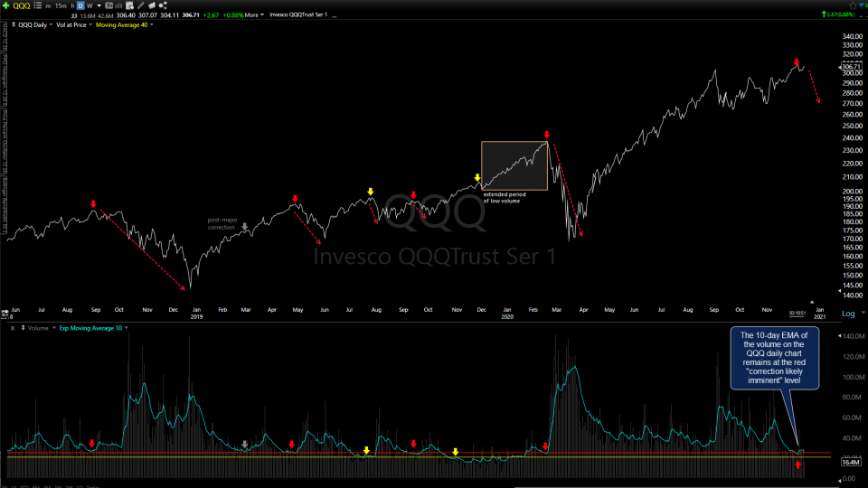Click the left-pointing scale arrow near 140.00

pyautogui.click(x=840, y=291)
